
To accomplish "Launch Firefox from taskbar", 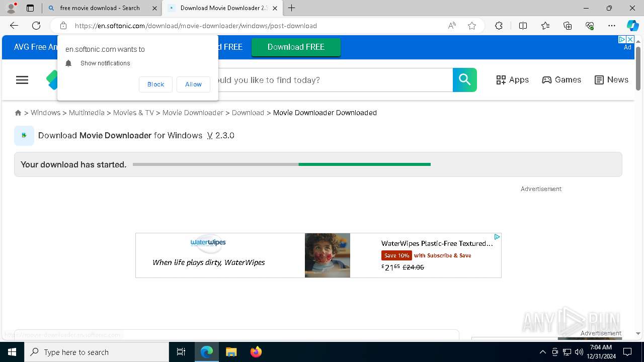I will tap(256, 352).
